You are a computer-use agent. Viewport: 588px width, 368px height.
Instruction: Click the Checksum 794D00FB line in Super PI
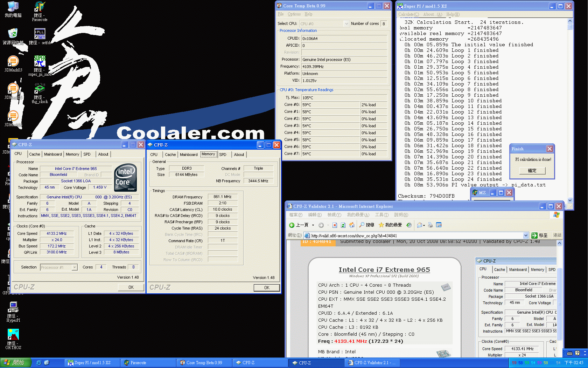pyautogui.click(x=426, y=196)
